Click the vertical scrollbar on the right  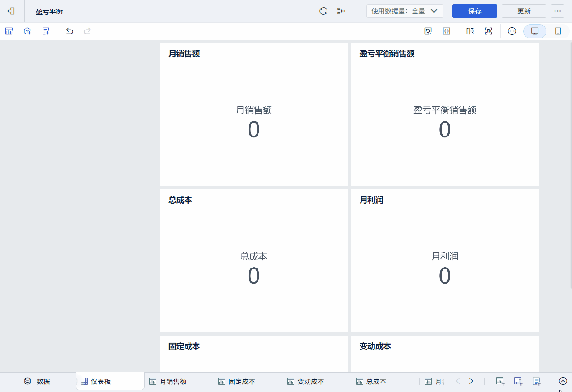570,166
